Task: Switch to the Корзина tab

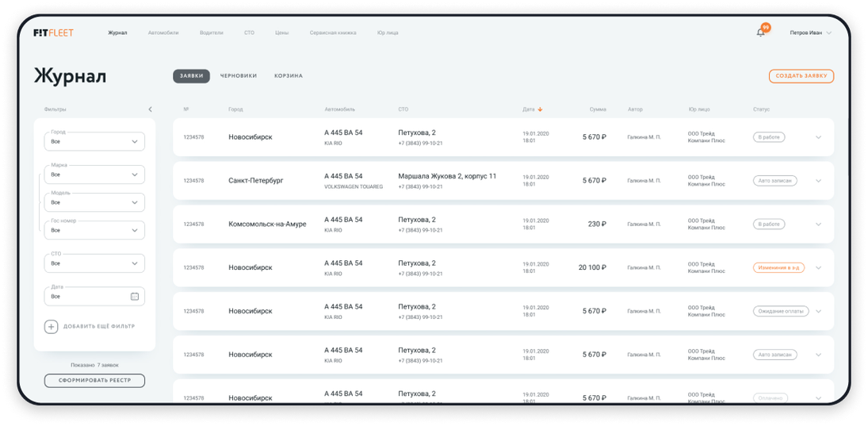Action: click(289, 76)
